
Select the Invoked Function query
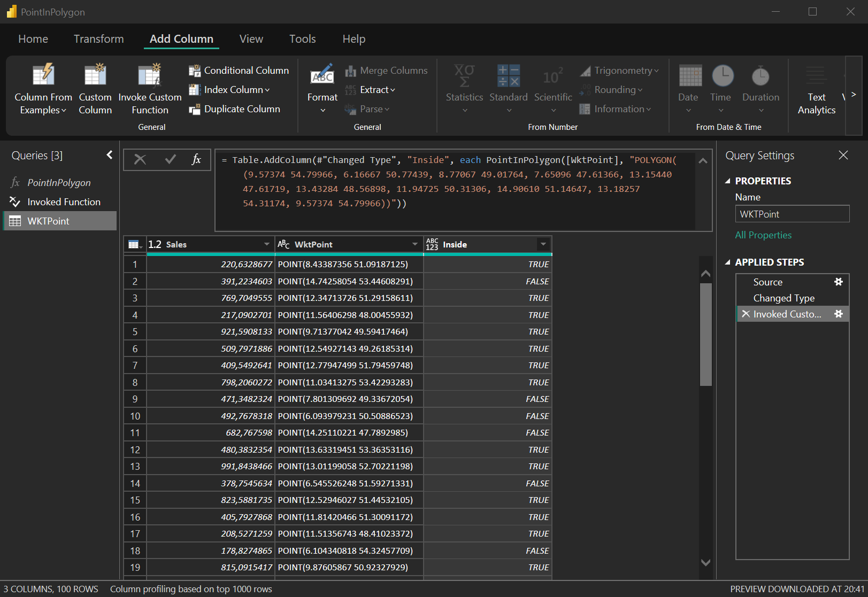60,202
